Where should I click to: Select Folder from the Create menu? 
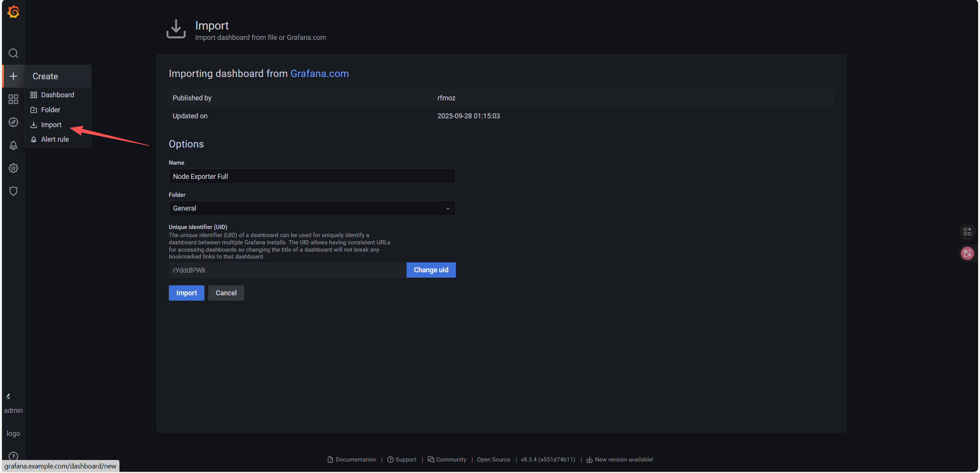(x=51, y=110)
